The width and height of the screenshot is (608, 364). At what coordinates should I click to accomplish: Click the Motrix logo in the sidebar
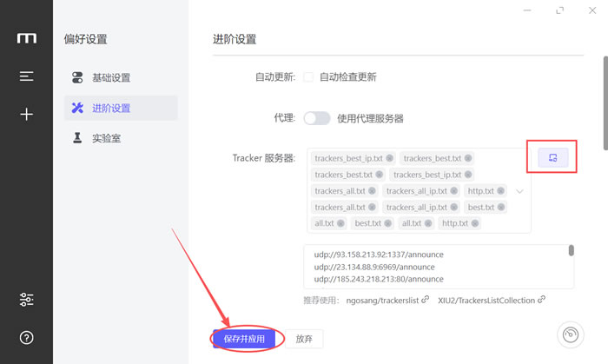[x=27, y=38]
